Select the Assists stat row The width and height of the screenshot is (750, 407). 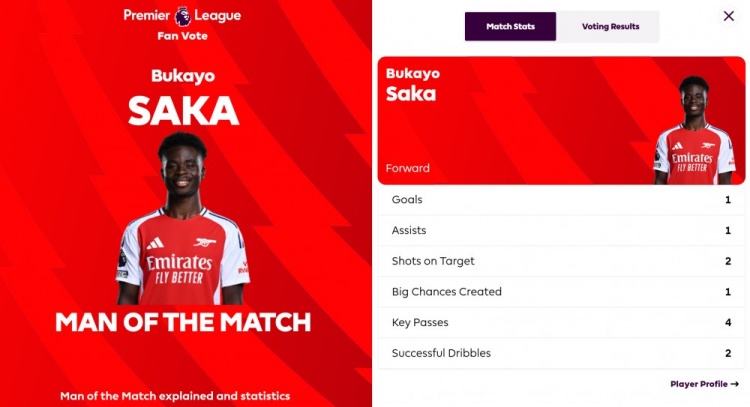[x=561, y=231]
